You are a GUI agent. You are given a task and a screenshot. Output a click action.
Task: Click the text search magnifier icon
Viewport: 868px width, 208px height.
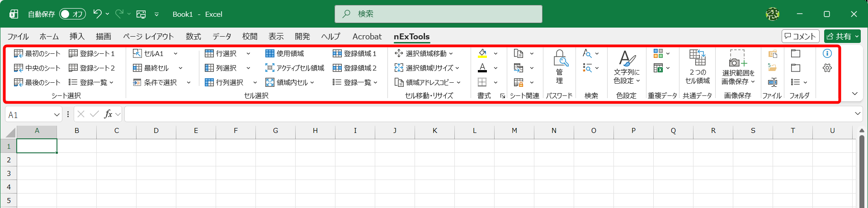(587, 53)
